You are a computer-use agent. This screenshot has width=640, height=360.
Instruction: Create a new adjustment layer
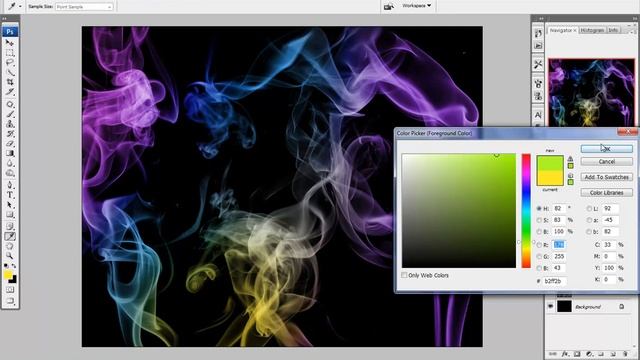[x=589, y=354]
